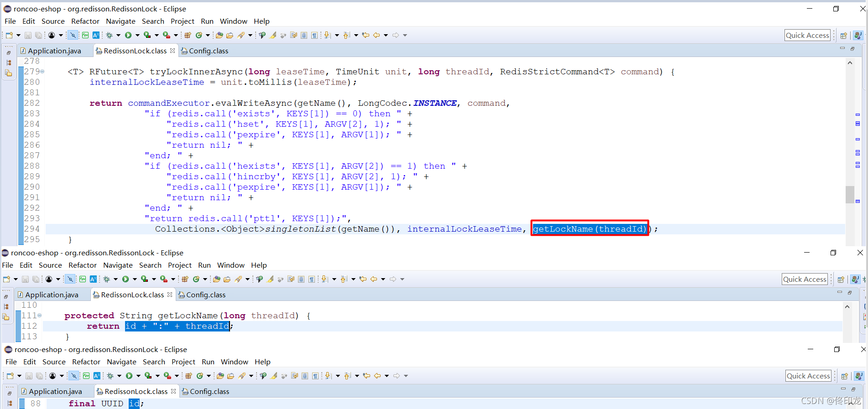Toggle Show Whitespace Characters in top window
The image size is (868, 409).
point(314,35)
